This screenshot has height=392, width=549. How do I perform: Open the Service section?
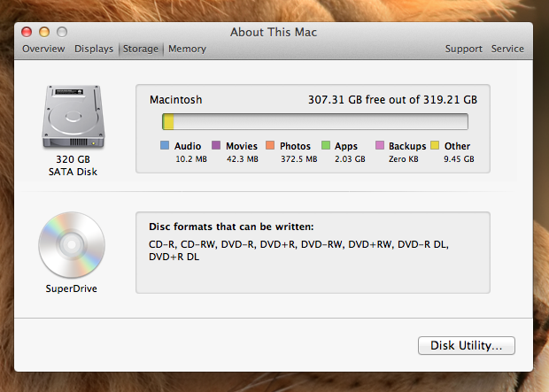tap(507, 49)
